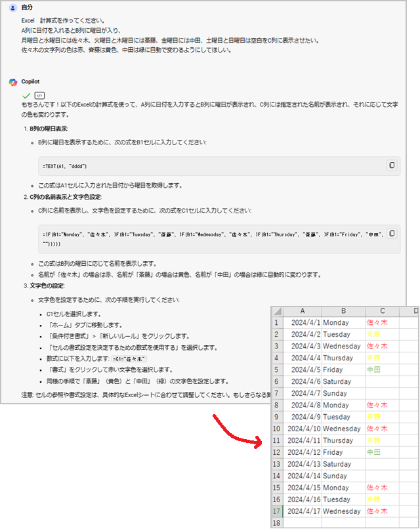Click cell B11 showing Thursday

coord(343,440)
